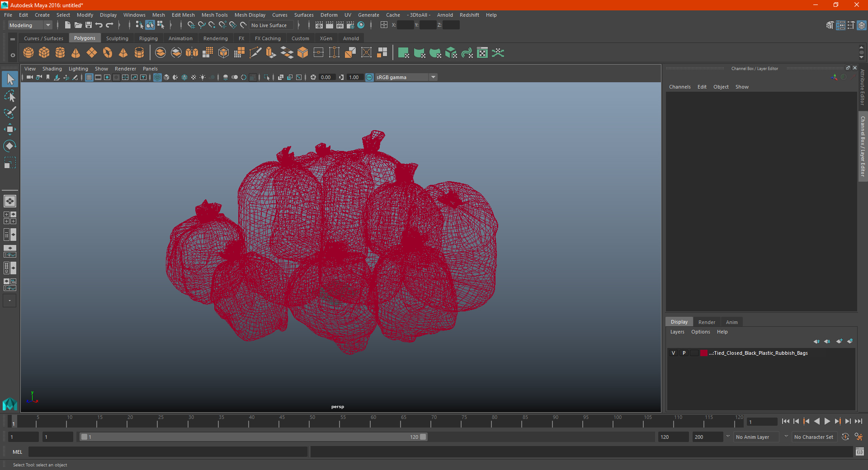Open the No Anim Layer dropdown

click(x=756, y=437)
